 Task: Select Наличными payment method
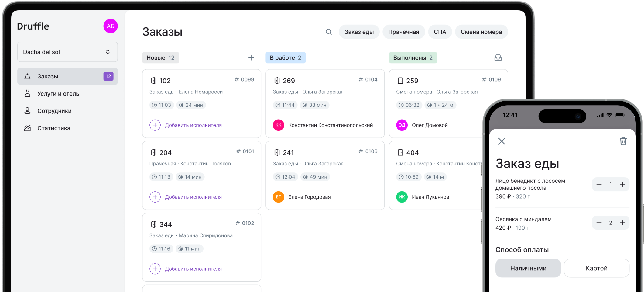pyautogui.click(x=528, y=268)
